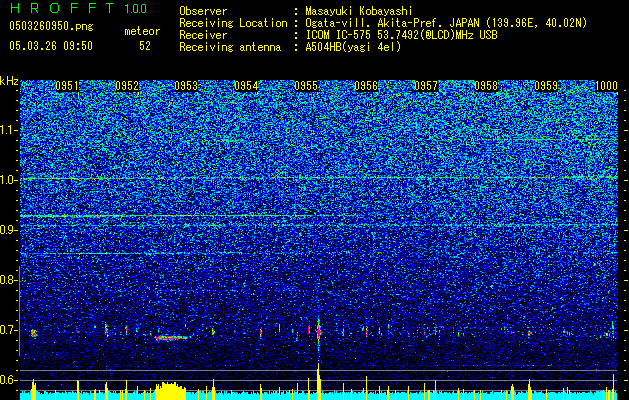This screenshot has width=629, height=400.
Task: Click the kHz axis unit label
Action: click(x=10, y=81)
